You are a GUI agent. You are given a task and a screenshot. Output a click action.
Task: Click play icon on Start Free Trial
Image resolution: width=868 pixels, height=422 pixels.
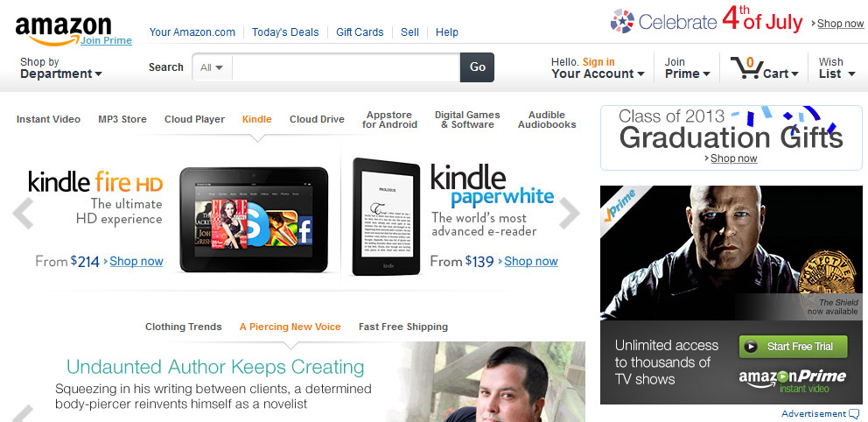tap(751, 347)
